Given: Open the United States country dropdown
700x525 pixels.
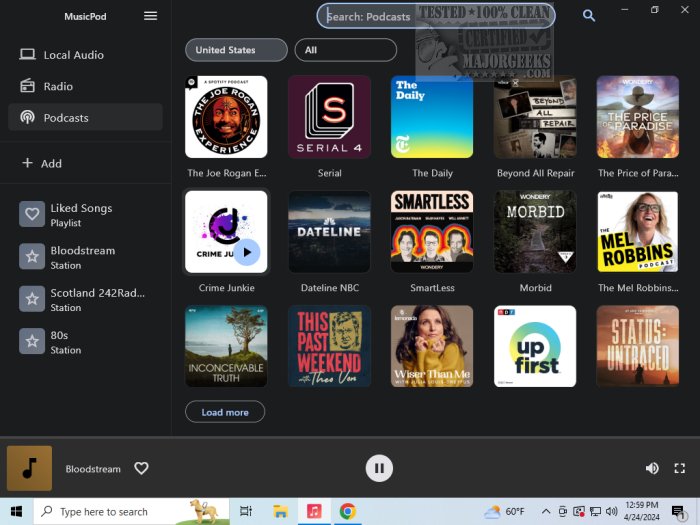Looking at the screenshot, I should [x=236, y=50].
